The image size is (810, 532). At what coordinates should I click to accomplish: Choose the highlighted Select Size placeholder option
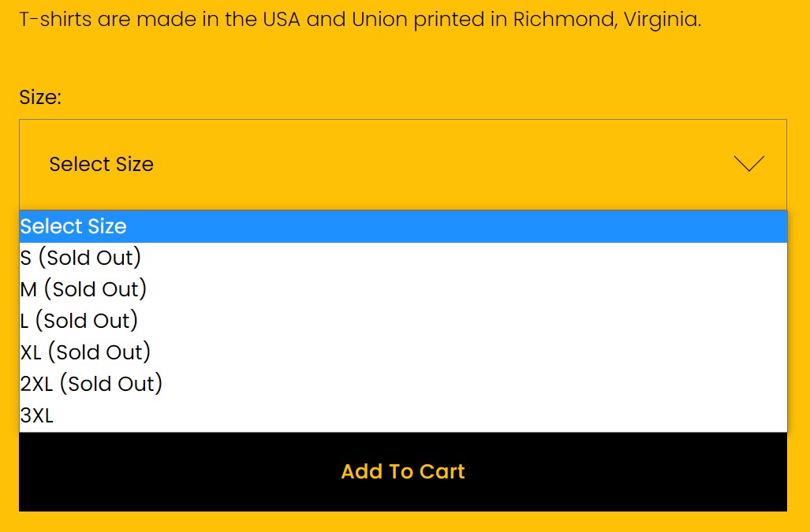point(73,227)
